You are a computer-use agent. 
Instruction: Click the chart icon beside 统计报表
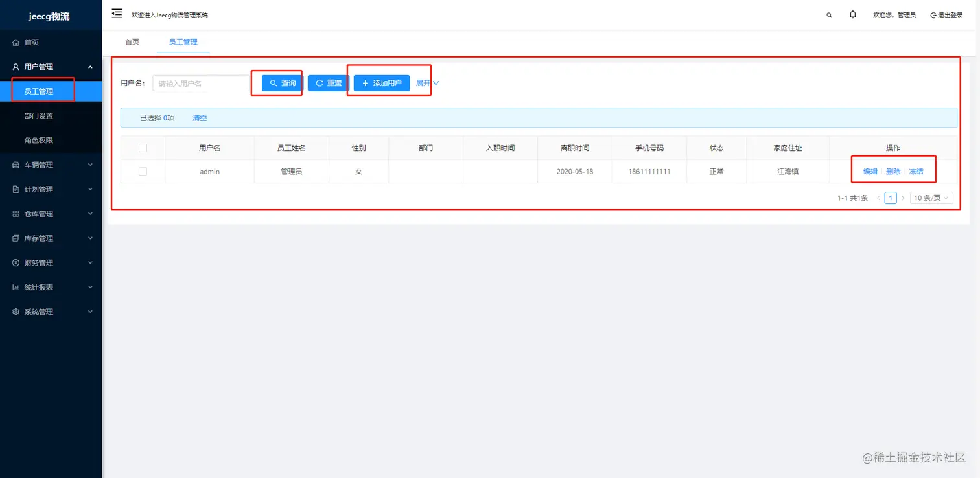point(16,287)
